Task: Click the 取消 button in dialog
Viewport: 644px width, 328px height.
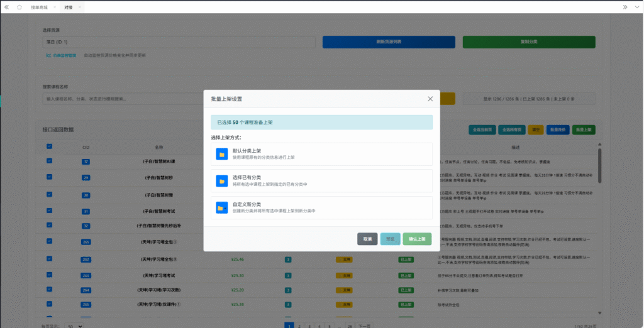Action: point(367,239)
